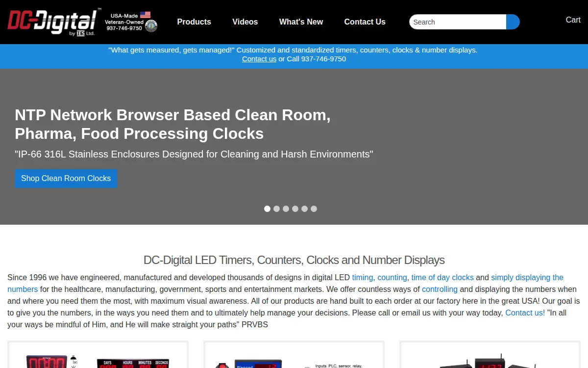Viewport: 588px width, 368px height.
Task: Click the blue search submit button
Action: click(x=513, y=22)
